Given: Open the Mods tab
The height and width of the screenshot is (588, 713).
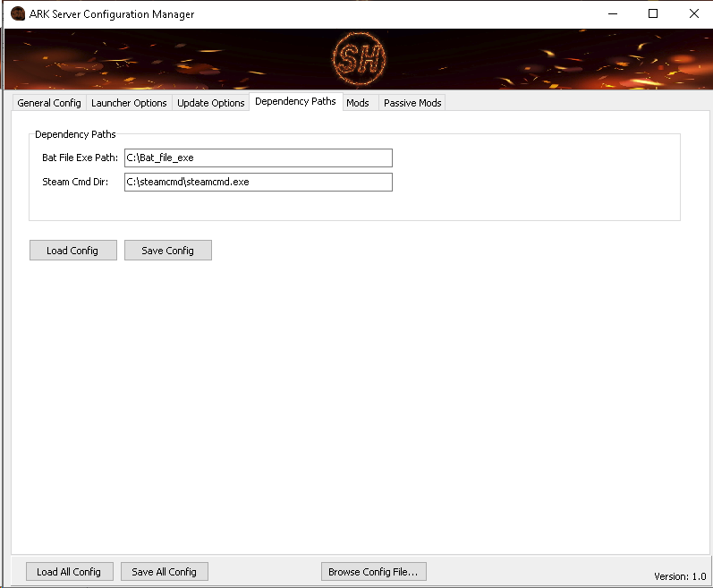Looking at the screenshot, I should tap(358, 103).
